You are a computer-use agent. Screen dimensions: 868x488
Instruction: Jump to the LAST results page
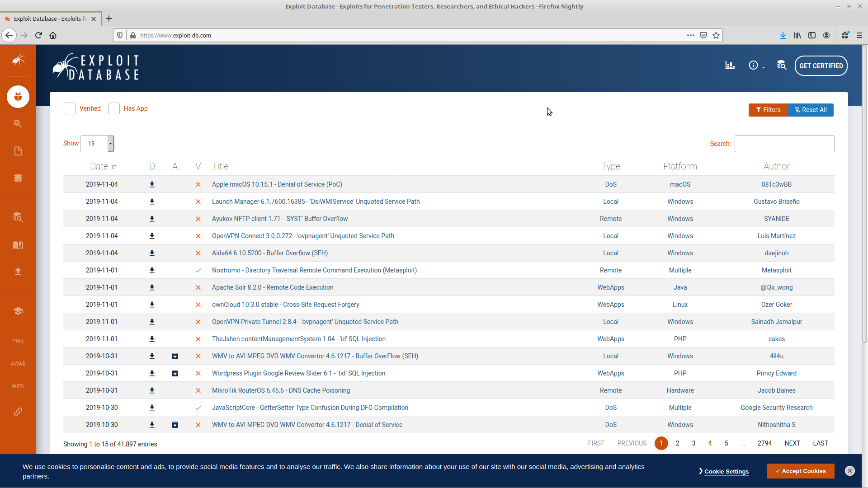pos(820,443)
